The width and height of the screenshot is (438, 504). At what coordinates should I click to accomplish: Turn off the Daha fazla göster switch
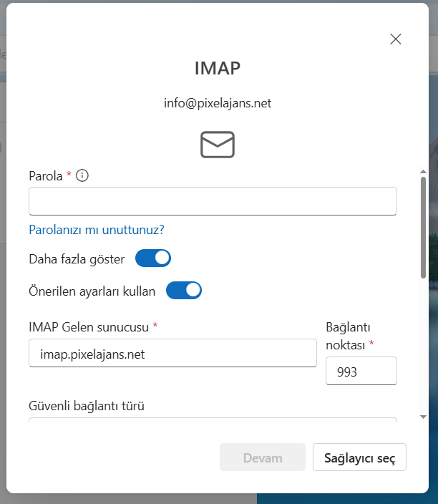[x=153, y=258]
